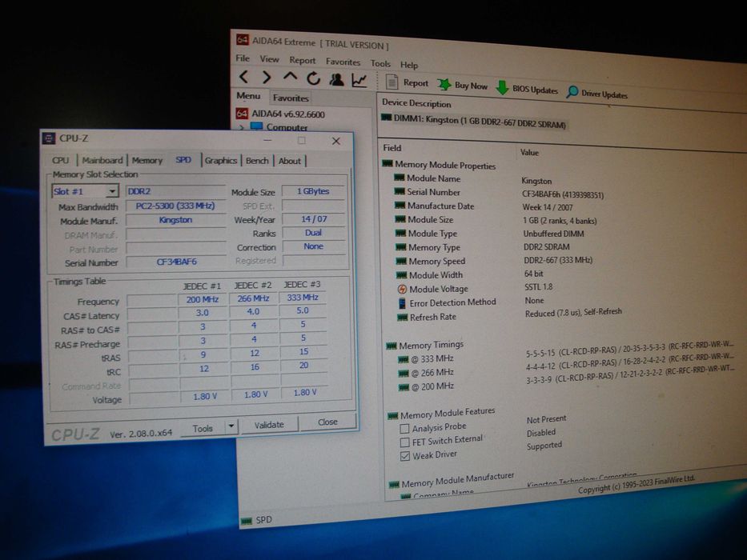This screenshot has width=747, height=560.
Task: Open the AIDA64 Favorites menu
Action: pos(343,62)
